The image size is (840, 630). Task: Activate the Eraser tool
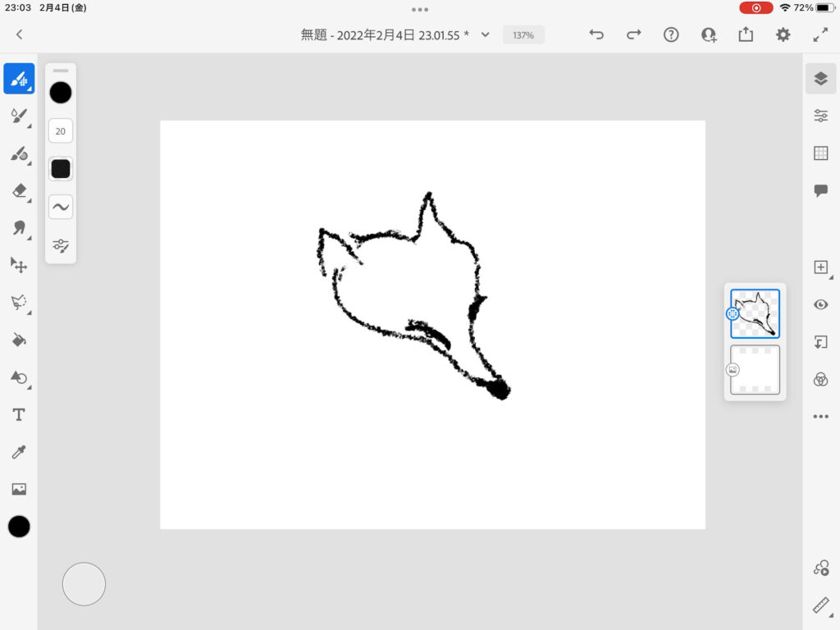[x=19, y=190]
